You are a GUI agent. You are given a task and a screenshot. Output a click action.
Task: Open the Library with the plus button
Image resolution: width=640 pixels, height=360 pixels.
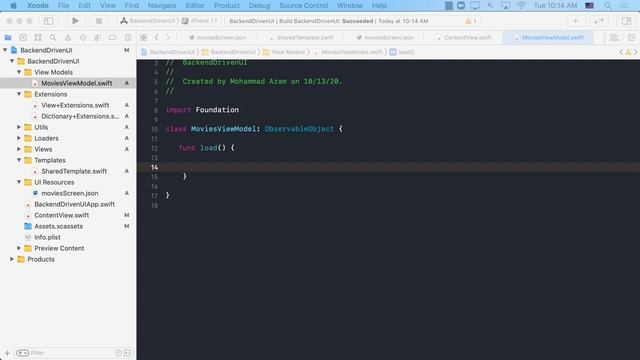coord(576,21)
